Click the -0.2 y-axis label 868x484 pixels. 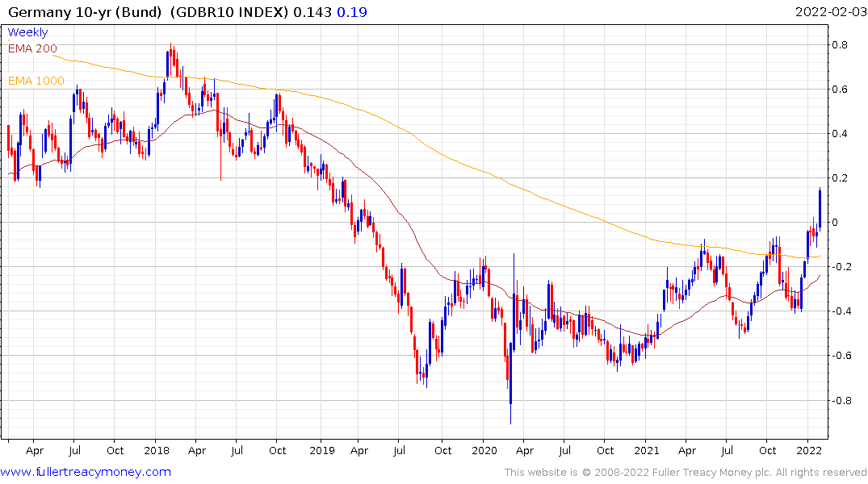(x=842, y=267)
